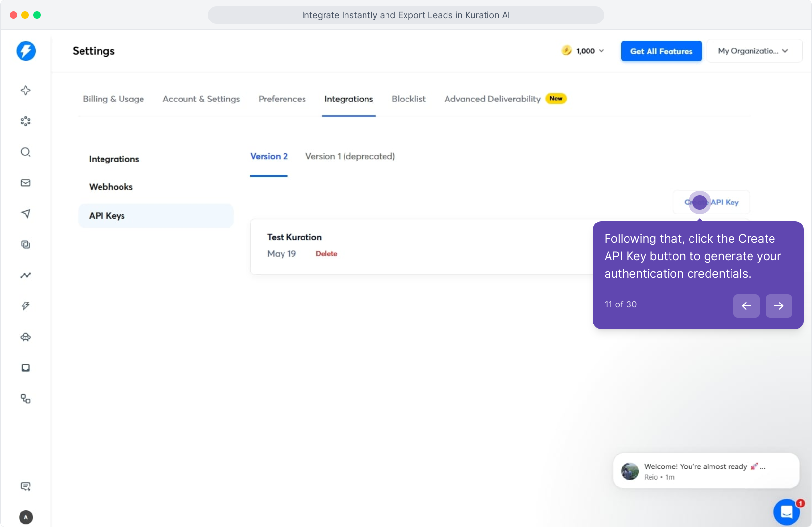Open the campaigns paper plane icon

26,213
